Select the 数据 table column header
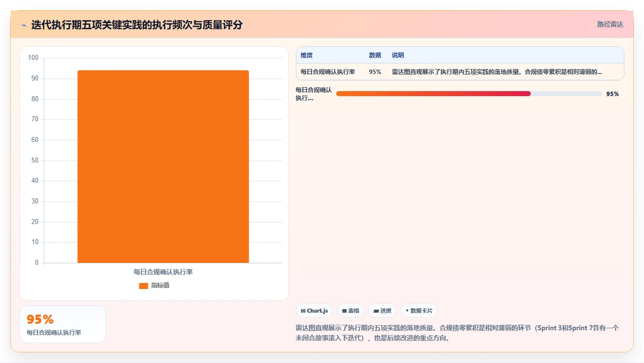This screenshot has height=363, width=644. tap(375, 55)
